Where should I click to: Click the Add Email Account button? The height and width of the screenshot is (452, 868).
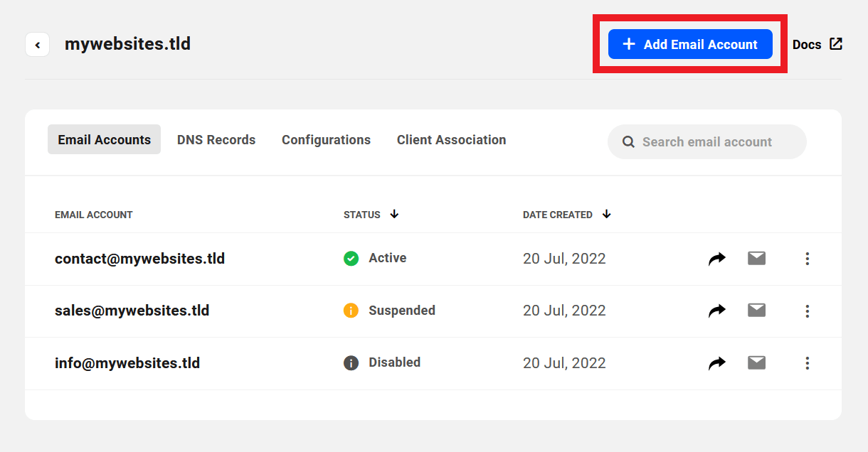(690, 44)
